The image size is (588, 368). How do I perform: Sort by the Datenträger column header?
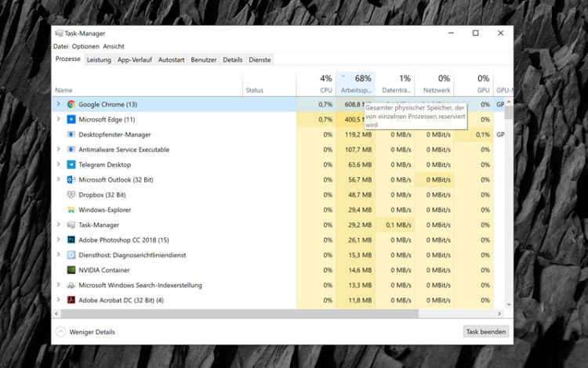(x=395, y=84)
